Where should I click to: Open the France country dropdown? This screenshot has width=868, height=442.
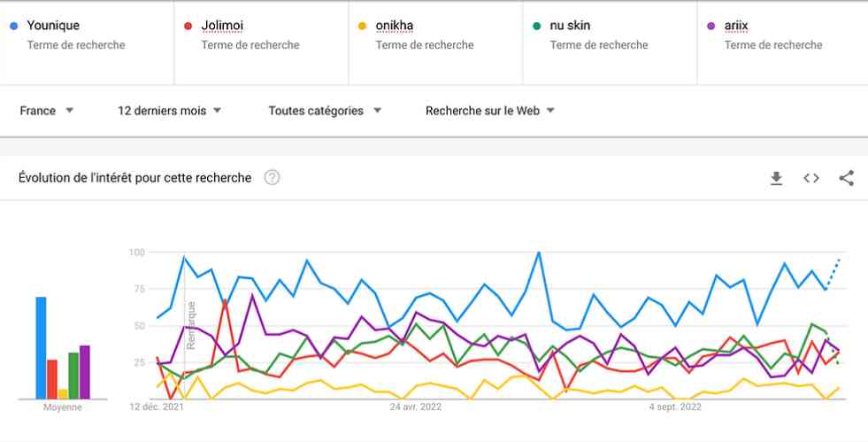pos(47,111)
